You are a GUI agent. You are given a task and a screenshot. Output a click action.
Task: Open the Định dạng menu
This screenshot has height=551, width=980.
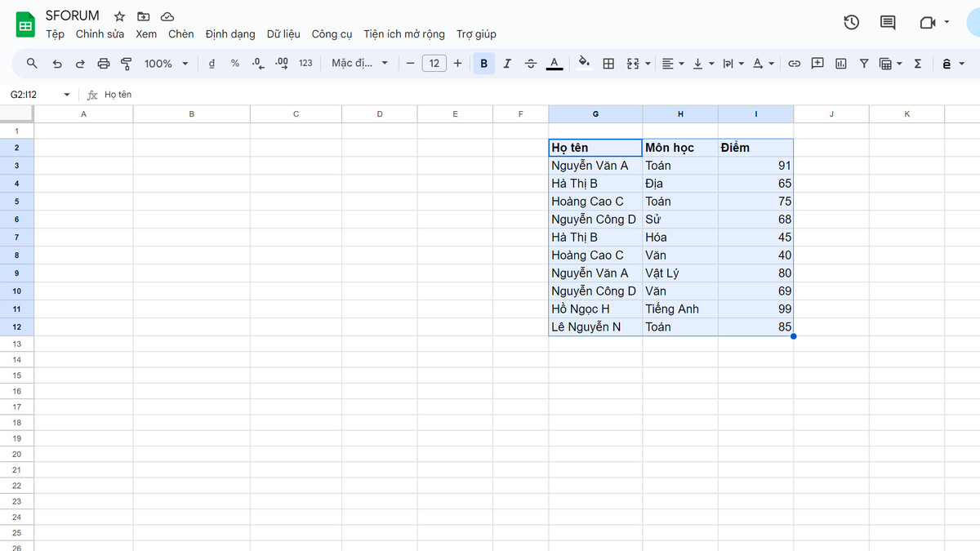point(230,34)
